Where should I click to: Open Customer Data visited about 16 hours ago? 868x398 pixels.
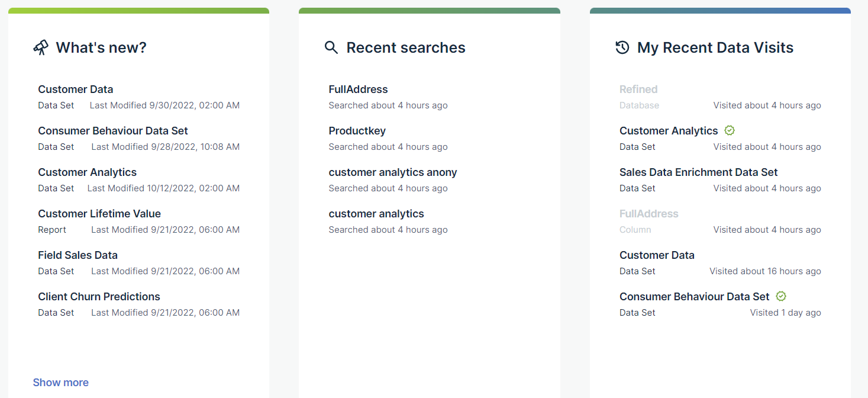657,255
